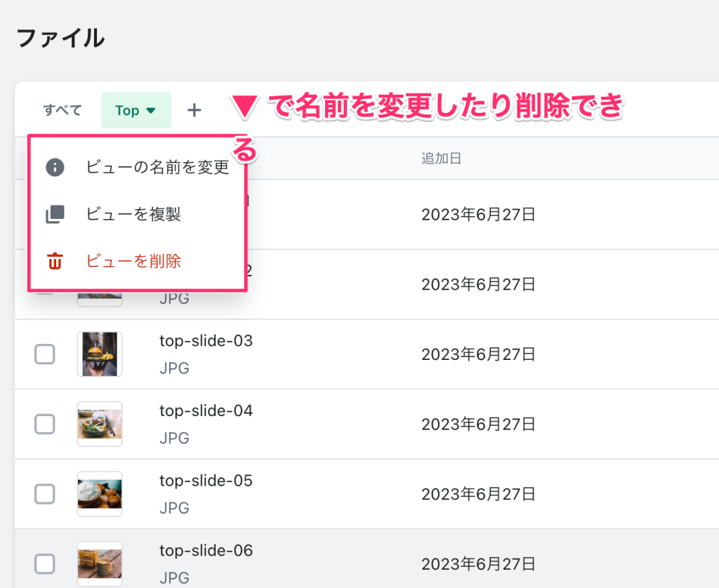Select ビューの名前を変更 menu option
719x588 pixels.
coord(157,167)
